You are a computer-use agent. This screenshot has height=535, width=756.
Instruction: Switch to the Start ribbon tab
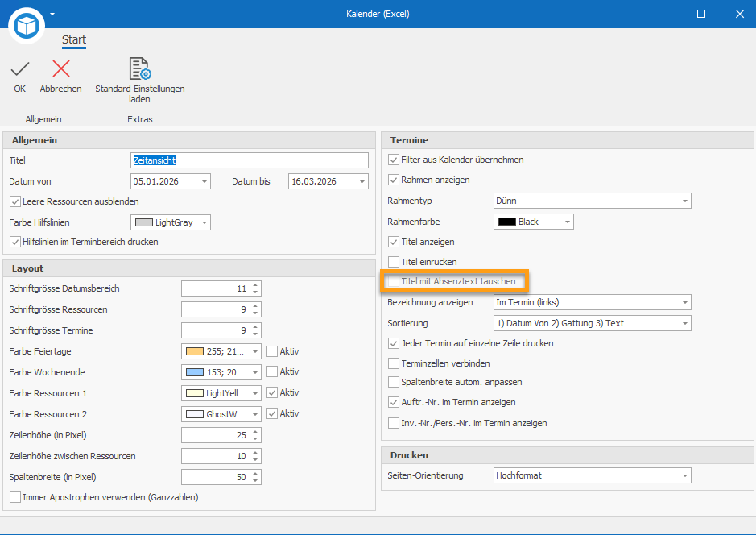click(x=74, y=39)
